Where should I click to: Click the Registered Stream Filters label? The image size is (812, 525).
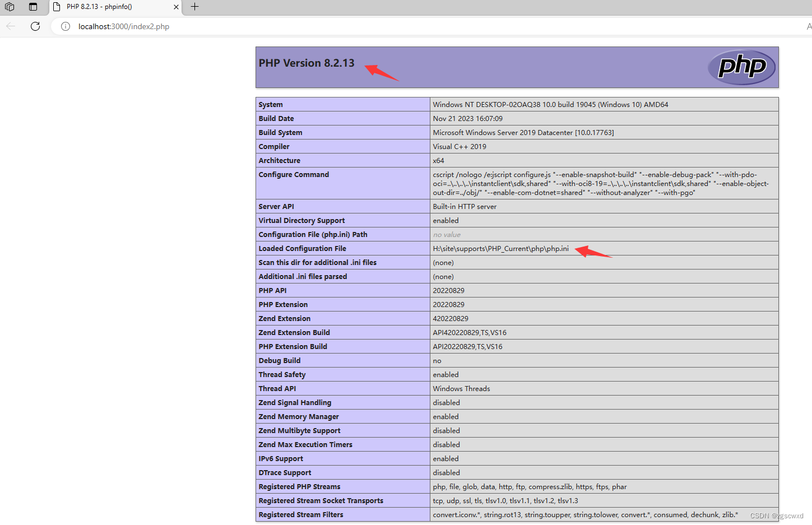301,515
